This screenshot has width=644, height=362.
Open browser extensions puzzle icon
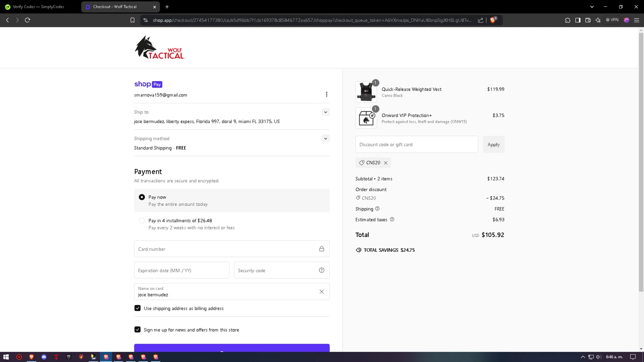(x=568, y=20)
